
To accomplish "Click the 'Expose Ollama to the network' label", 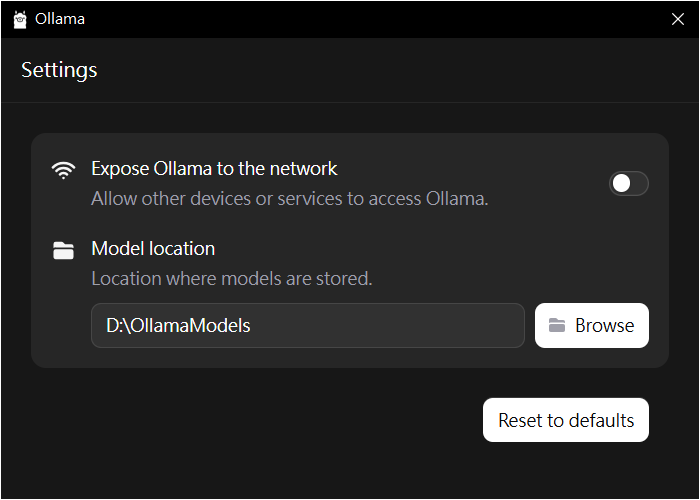I will pyautogui.click(x=214, y=169).
